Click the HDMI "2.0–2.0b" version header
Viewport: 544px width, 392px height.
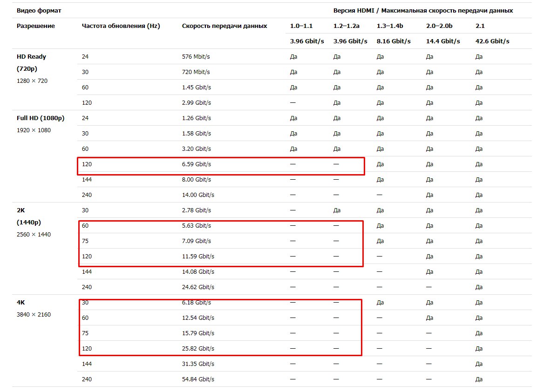pyautogui.click(x=439, y=26)
